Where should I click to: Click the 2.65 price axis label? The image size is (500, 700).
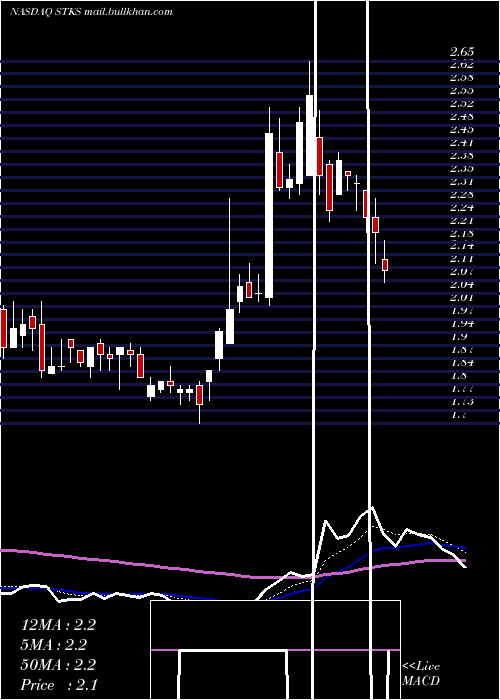[x=462, y=52]
